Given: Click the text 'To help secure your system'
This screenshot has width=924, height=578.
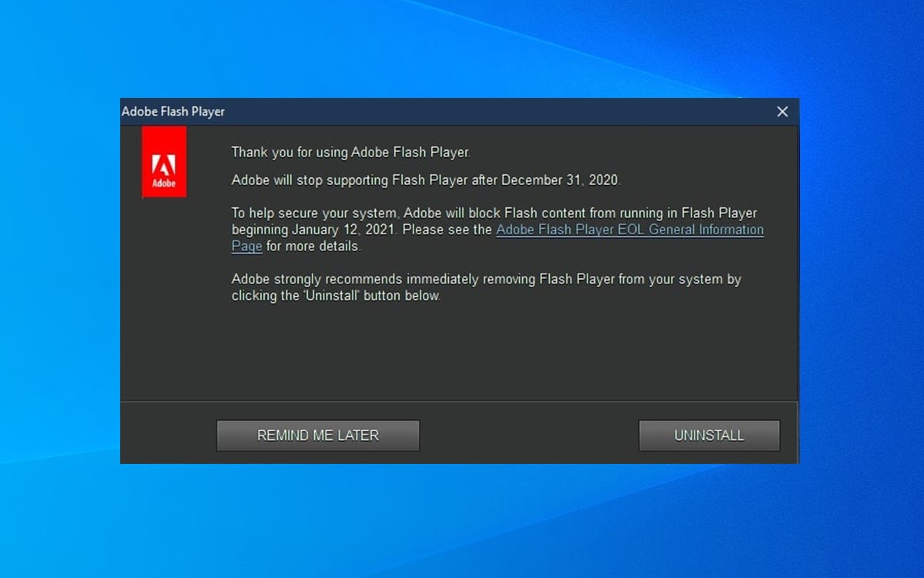Looking at the screenshot, I should tap(316, 213).
